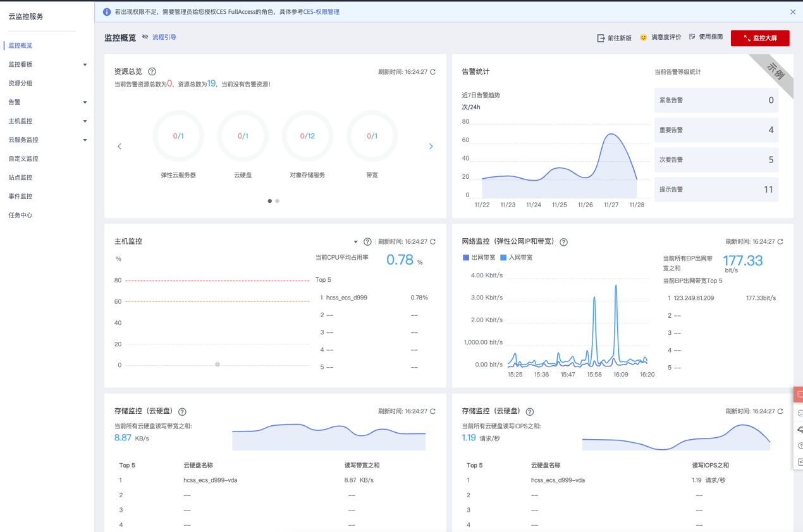Click hcss_ecs_d999-vda in 读写带宽之和 table
This screenshot has width=803, height=532.
coord(211,480)
